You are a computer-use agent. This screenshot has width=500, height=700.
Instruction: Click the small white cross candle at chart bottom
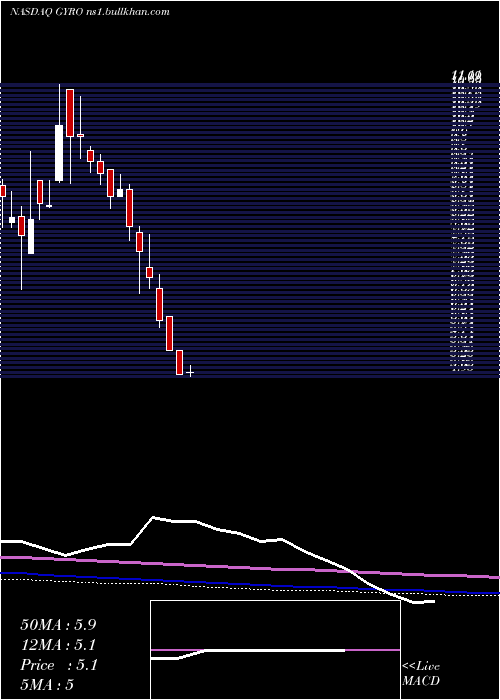(191, 372)
